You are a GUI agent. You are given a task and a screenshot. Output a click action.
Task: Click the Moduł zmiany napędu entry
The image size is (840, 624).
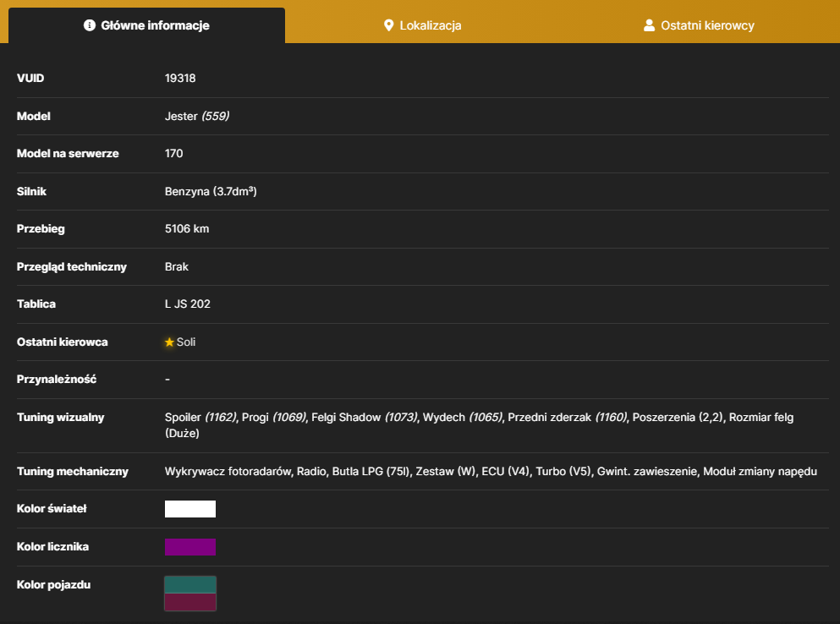(x=760, y=471)
